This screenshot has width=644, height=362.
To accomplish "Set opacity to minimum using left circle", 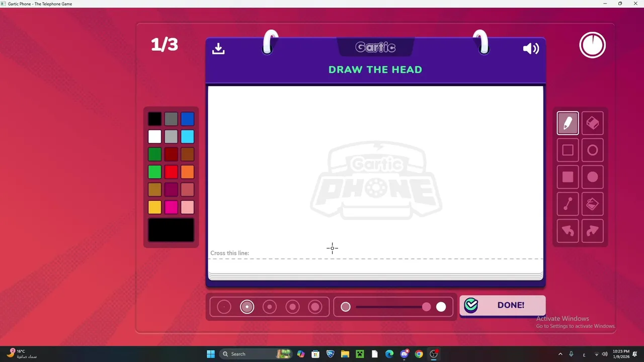I will [345, 307].
